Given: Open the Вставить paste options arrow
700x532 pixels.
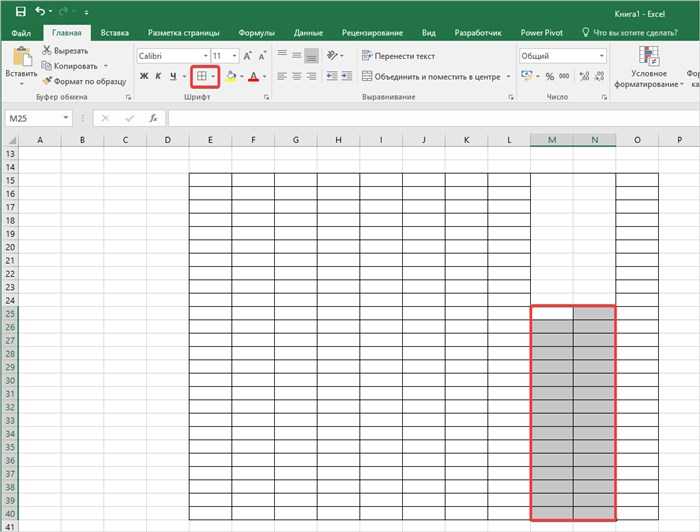Looking at the screenshot, I should tap(21, 84).
